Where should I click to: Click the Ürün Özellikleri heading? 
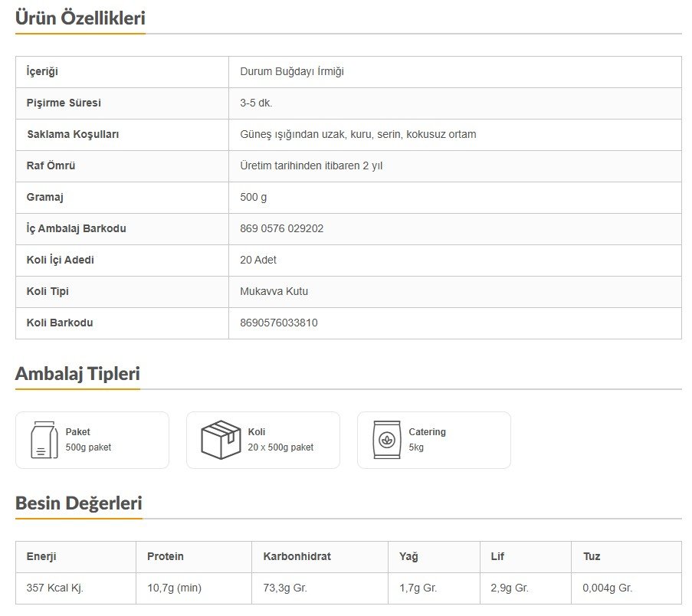click(x=80, y=18)
